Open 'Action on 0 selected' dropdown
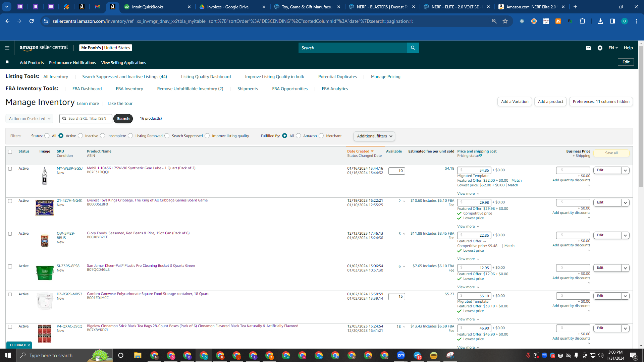 click(x=29, y=119)
